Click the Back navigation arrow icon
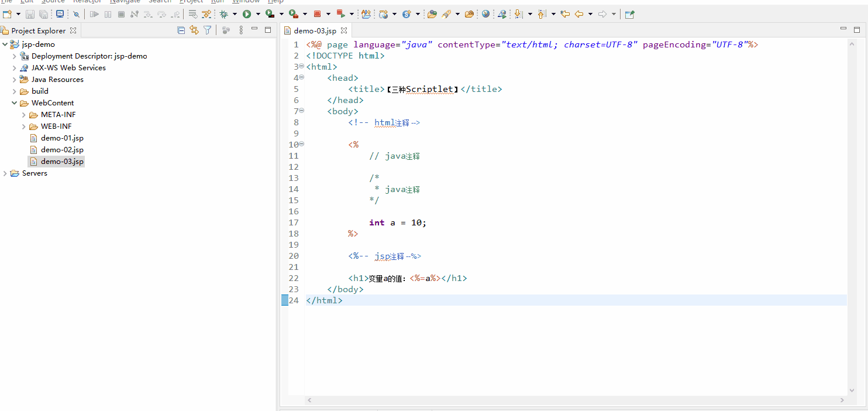The height and width of the screenshot is (411, 868). [579, 14]
